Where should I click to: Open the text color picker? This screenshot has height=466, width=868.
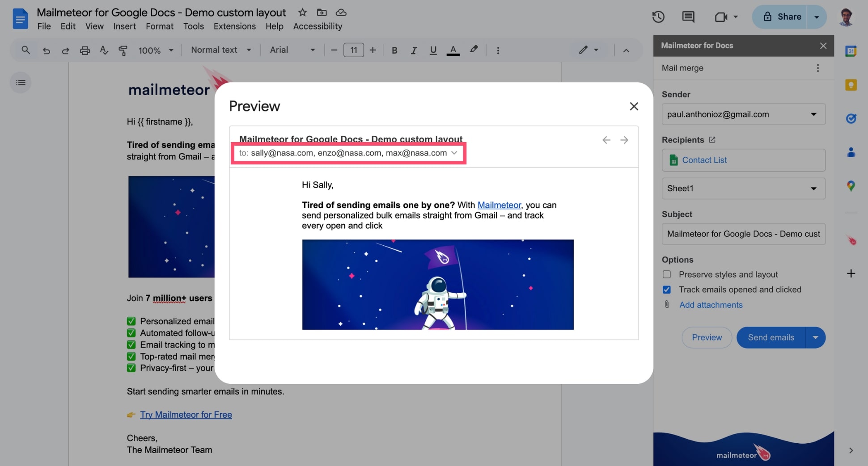tap(453, 50)
